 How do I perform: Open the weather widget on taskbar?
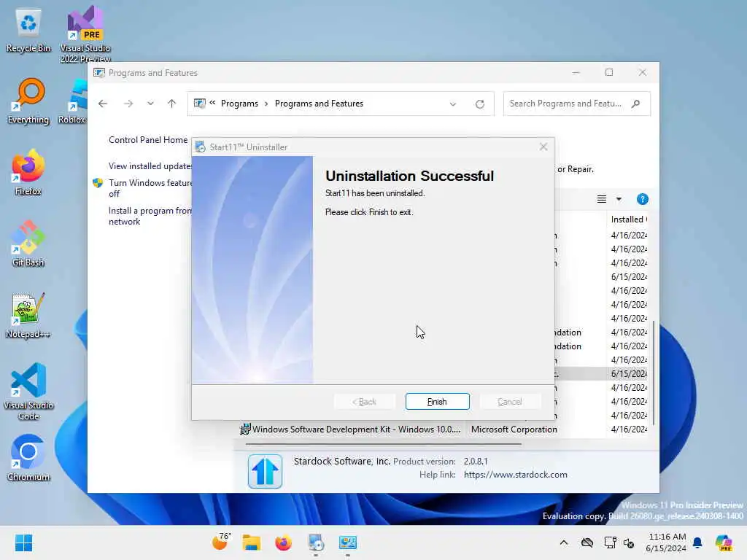click(221, 542)
